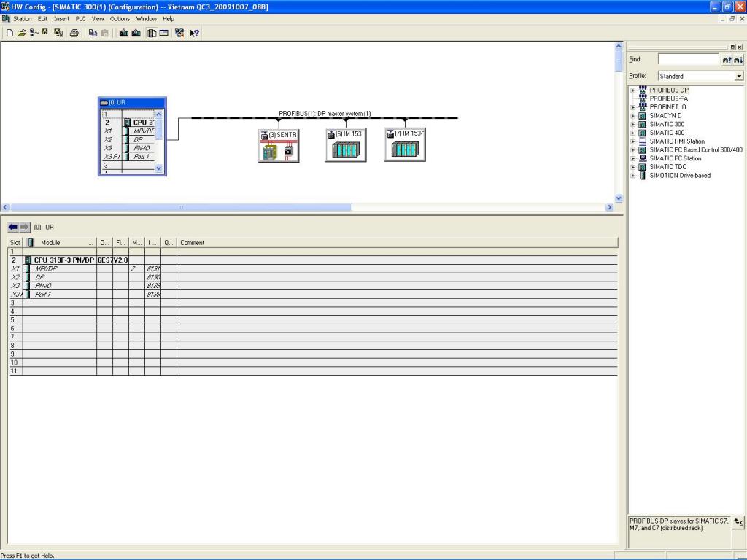The image size is (747, 560).
Task: Click the Upload to PG toolbar icon
Action: tap(136, 33)
